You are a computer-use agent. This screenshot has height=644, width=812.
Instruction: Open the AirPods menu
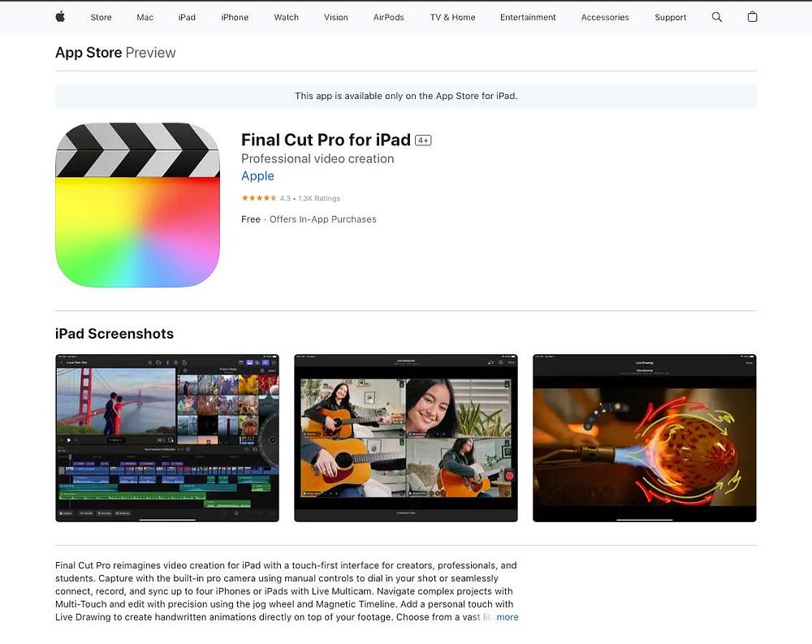pos(388,17)
